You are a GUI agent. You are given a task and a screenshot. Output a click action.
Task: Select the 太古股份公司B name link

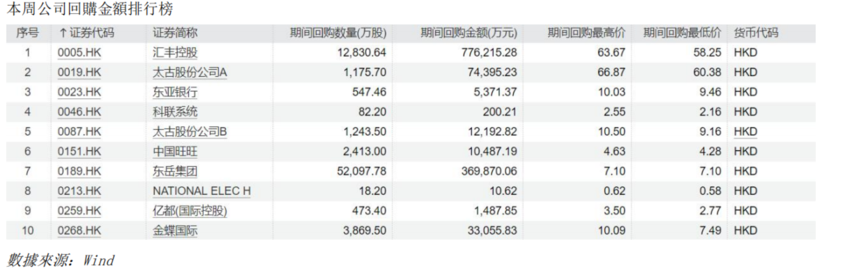pyautogui.click(x=190, y=131)
